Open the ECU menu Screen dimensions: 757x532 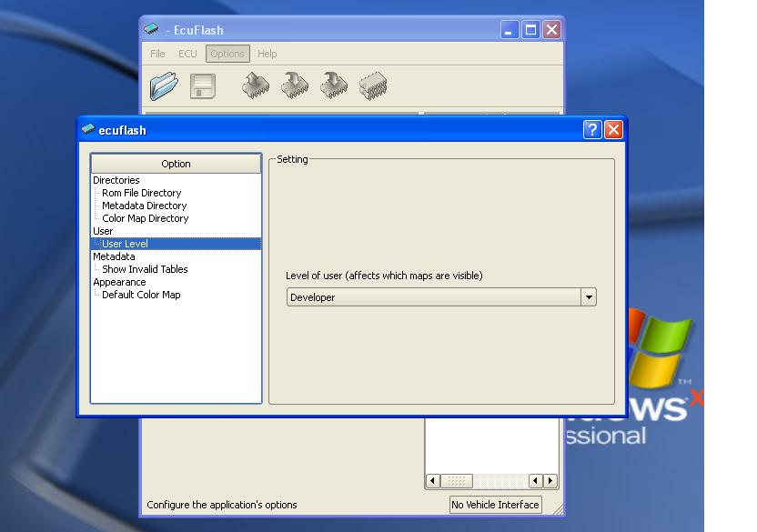pos(187,54)
